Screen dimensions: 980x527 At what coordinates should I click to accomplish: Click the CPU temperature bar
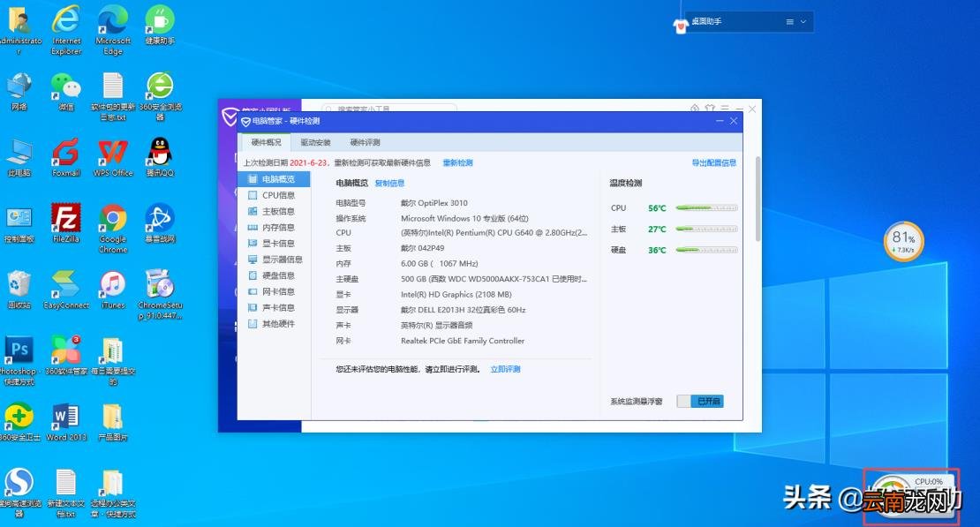[x=706, y=208]
